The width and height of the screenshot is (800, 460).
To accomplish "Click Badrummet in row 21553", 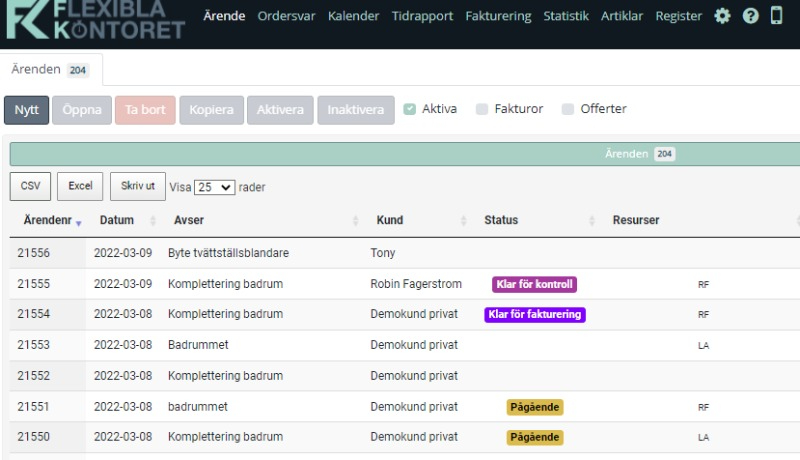I will tap(198, 345).
